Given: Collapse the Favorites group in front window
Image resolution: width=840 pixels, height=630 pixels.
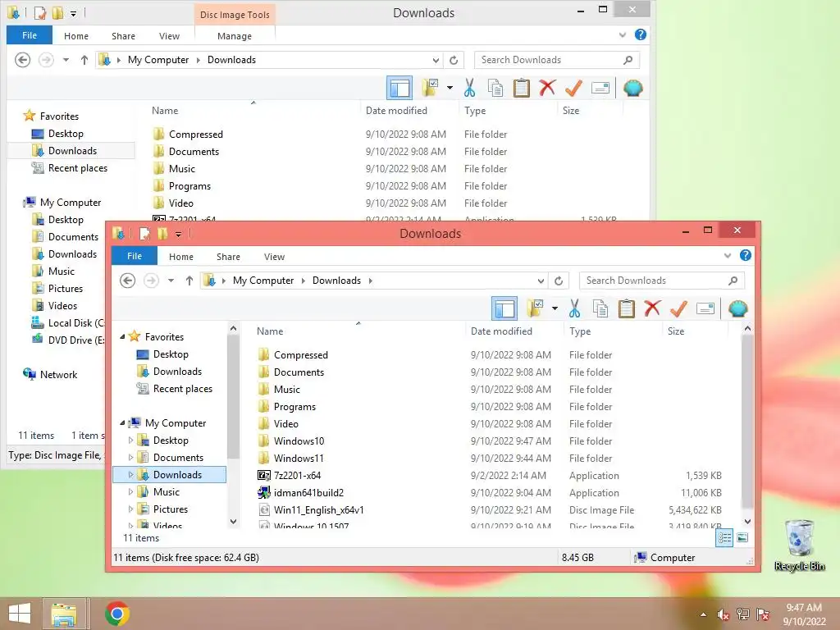Looking at the screenshot, I should [x=123, y=337].
